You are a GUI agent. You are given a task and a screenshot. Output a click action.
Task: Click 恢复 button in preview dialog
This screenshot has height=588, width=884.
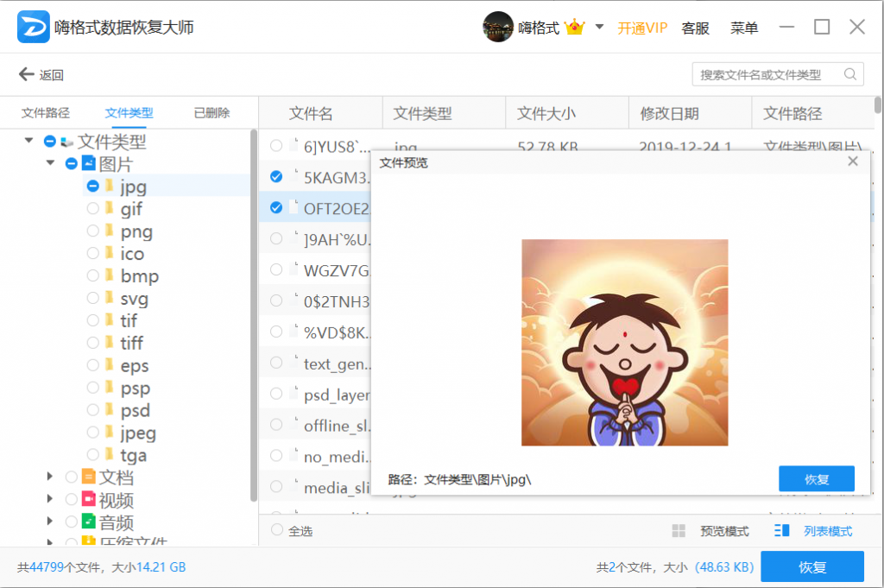[817, 478]
